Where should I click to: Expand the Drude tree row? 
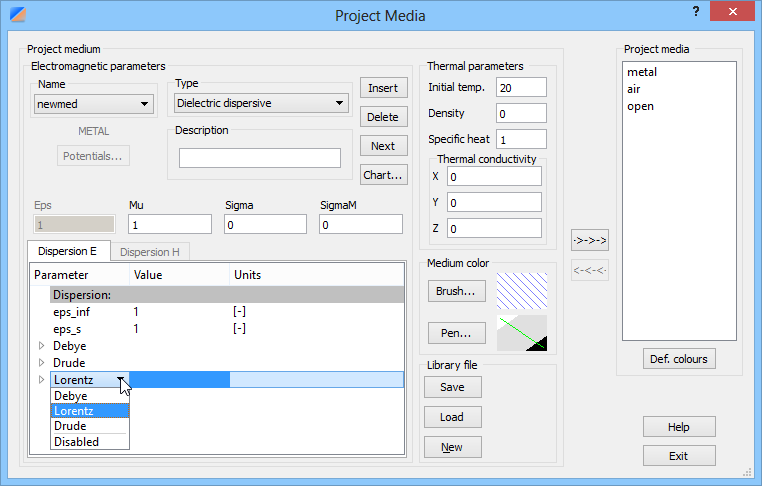41,362
